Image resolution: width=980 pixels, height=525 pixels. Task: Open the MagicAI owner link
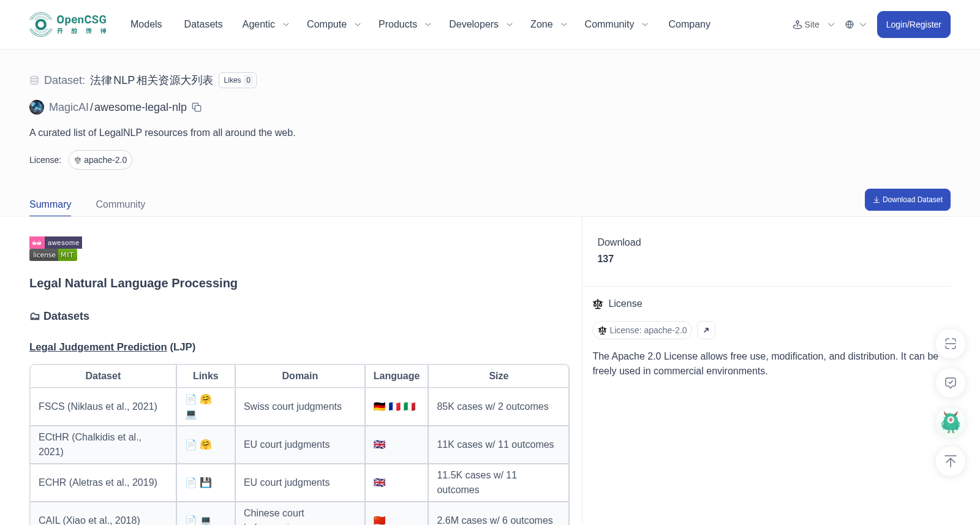[69, 107]
